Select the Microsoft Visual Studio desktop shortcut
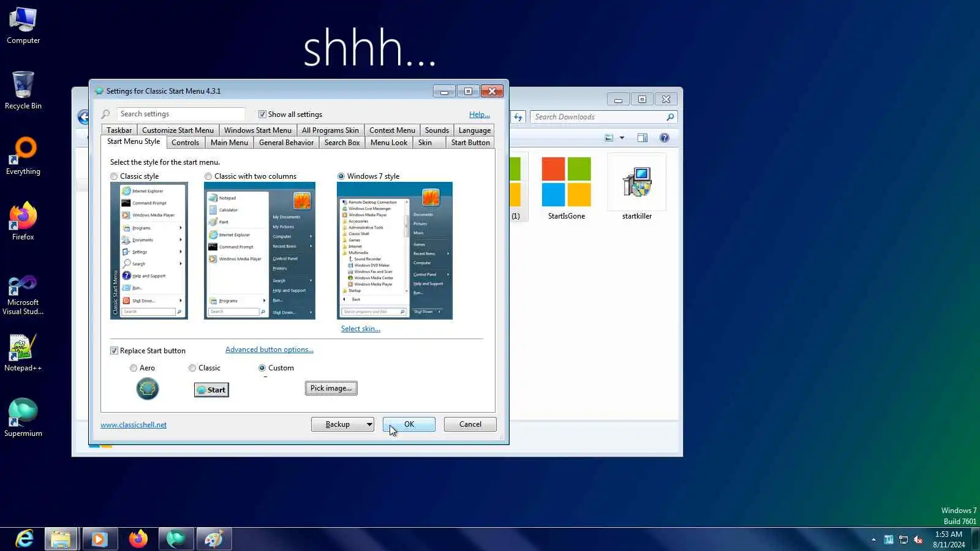The height and width of the screenshot is (551, 980). click(x=23, y=295)
